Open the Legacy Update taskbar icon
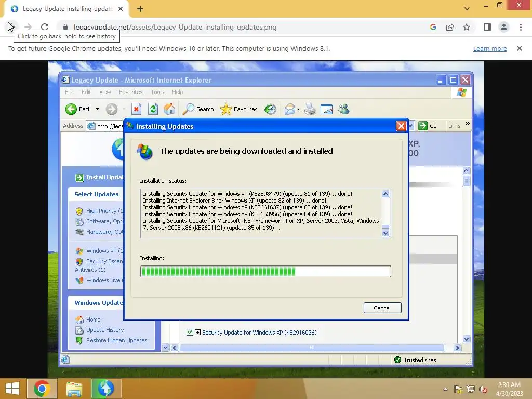Screen dimensions: 532x399 click(x=106, y=389)
